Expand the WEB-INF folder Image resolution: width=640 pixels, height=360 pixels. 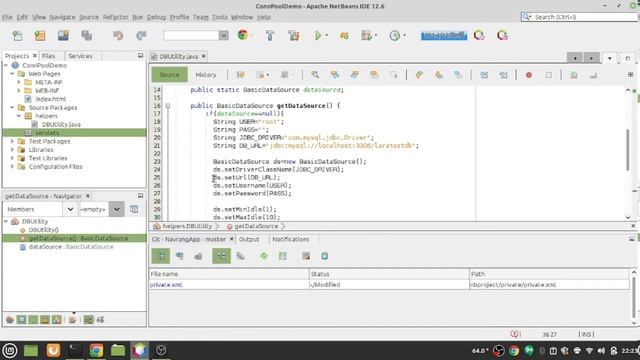click(19, 91)
